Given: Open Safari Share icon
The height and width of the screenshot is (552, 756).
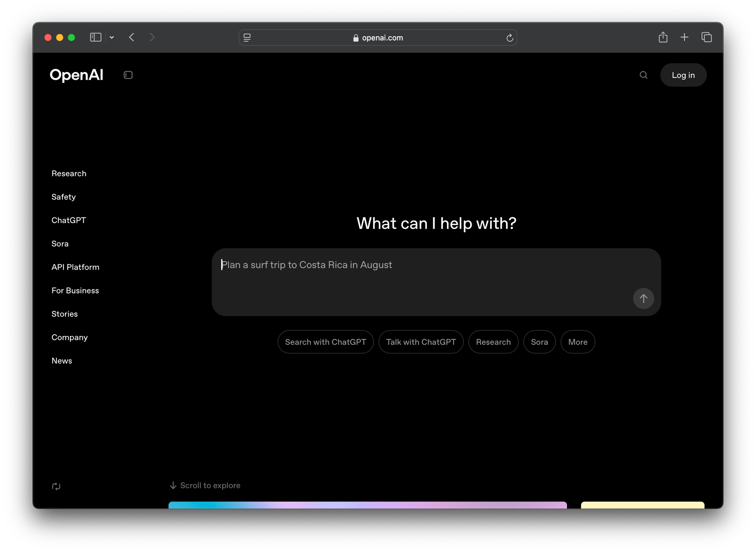Looking at the screenshot, I should click(x=663, y=37).
